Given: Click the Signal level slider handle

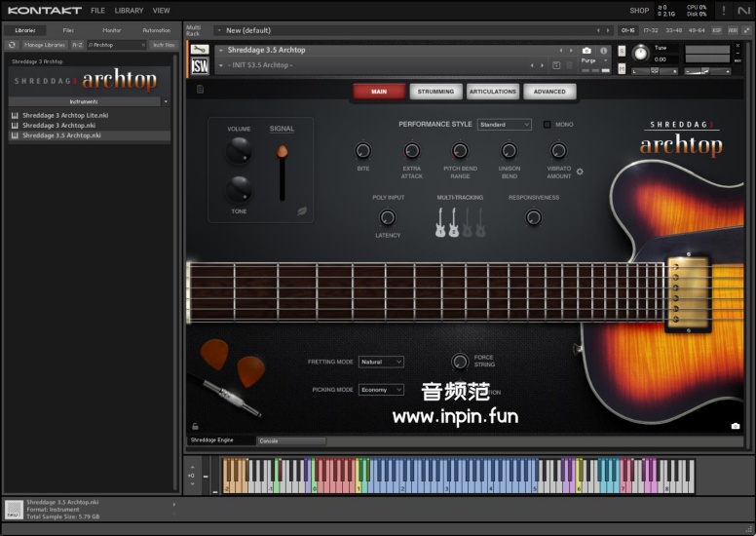Looking at the screenshot, I should pos(283,153).
